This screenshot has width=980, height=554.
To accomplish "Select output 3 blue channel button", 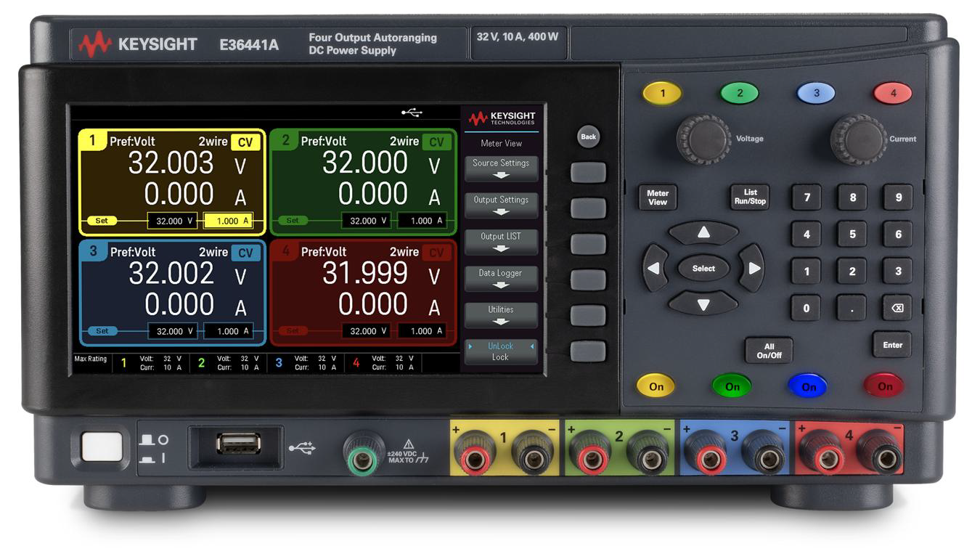I will pyautogui.click(x=816, y=93).
